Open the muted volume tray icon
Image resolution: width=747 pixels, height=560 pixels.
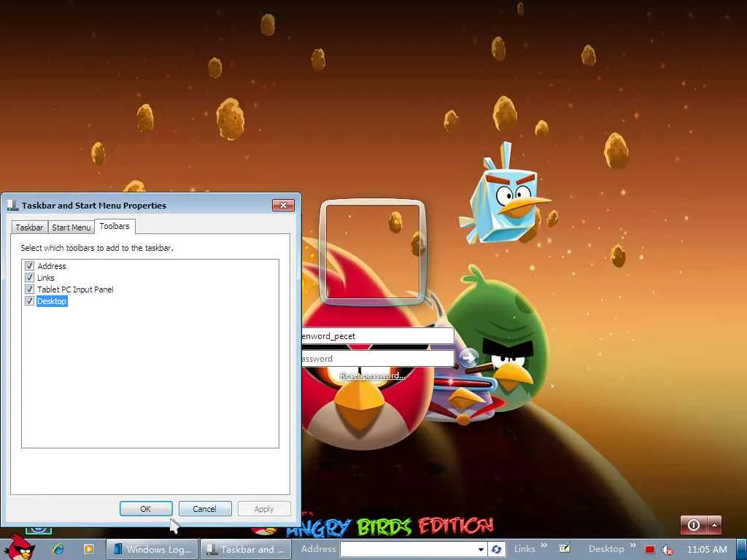pyautogui.click(x=667, y=550)
